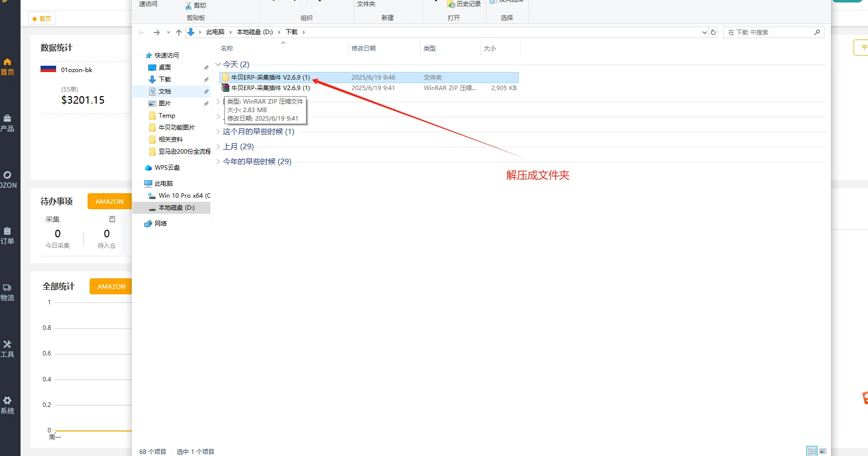Viewport: 868px width, 456px height.
Task: Click the 下载 breadcrumb segment
Action: 292,32
